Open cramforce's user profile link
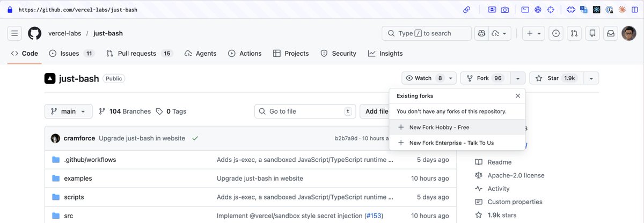Viewport: 644px width, 223px height. click(x=79, y=138)
